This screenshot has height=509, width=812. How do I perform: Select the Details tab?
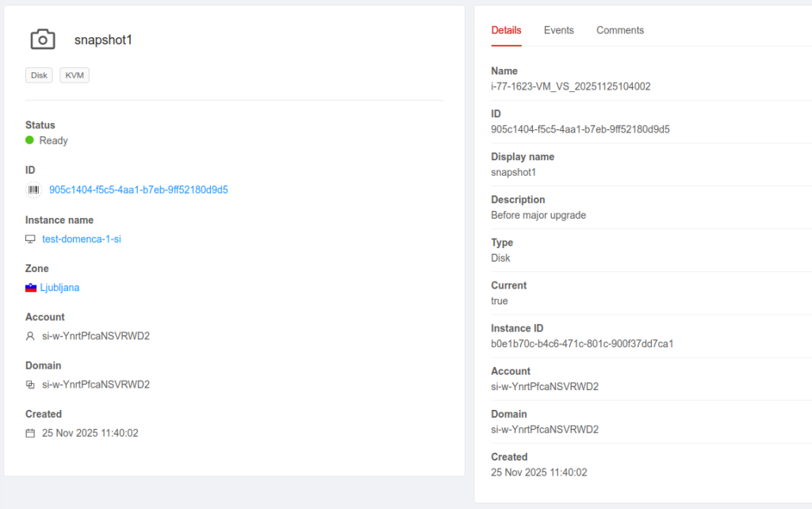[x=506, y=30]
